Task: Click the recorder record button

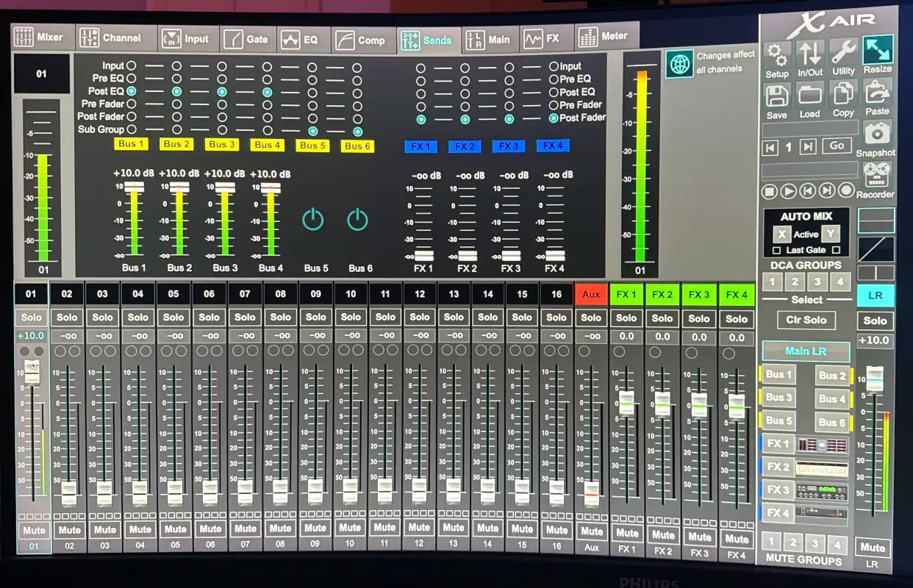Action: point(846,190)
